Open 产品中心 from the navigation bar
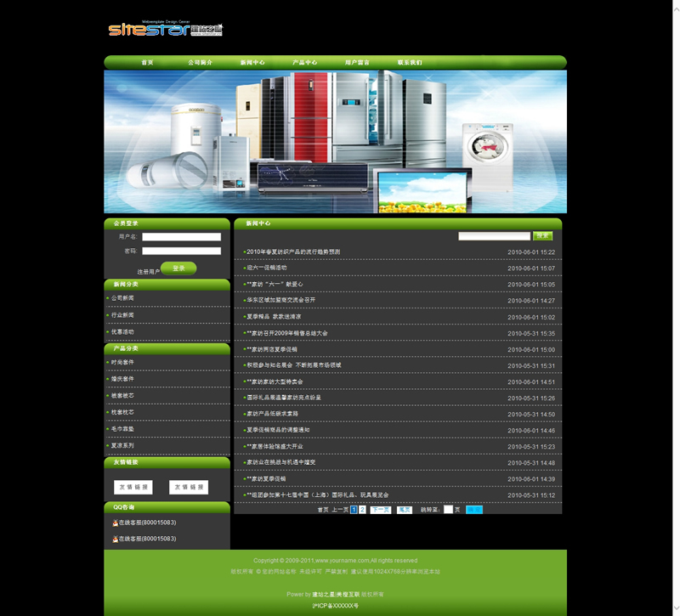Screen dimensions: 680x616 (x=304, y=63)
